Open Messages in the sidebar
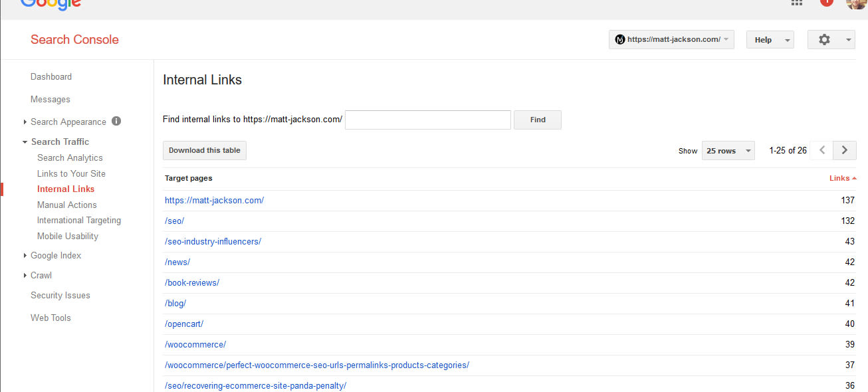 click(x=51, y=99)
